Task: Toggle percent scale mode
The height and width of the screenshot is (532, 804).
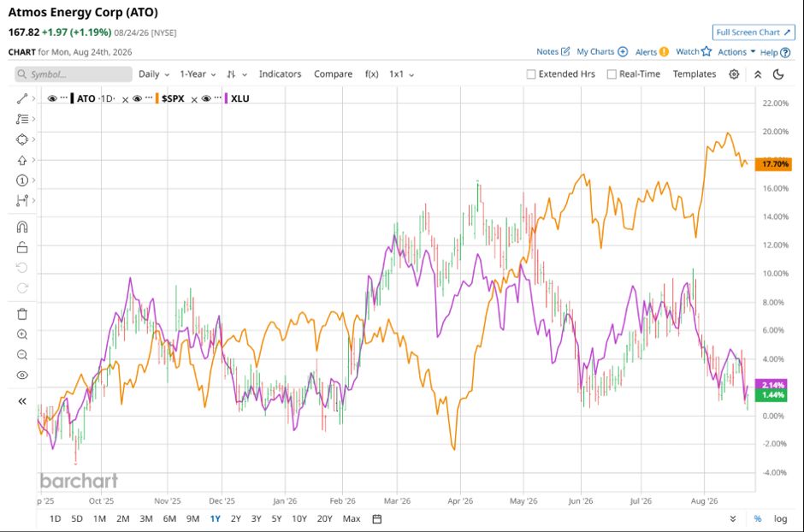Action: 757,518
